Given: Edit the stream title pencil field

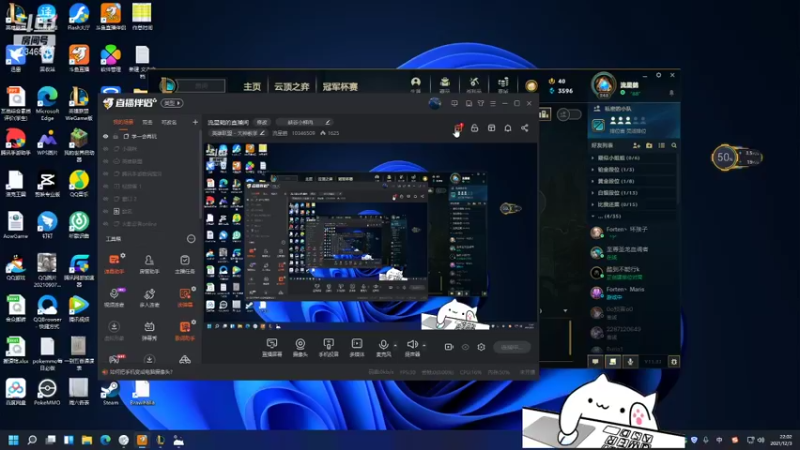Looking at the screenshot, I should pos(304,122).
